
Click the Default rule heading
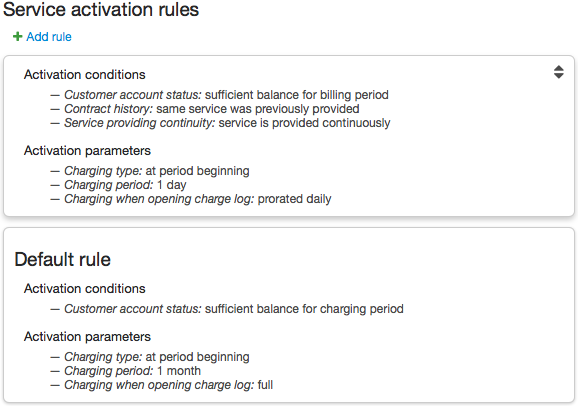pyautogui.click(x=62, y=259)
